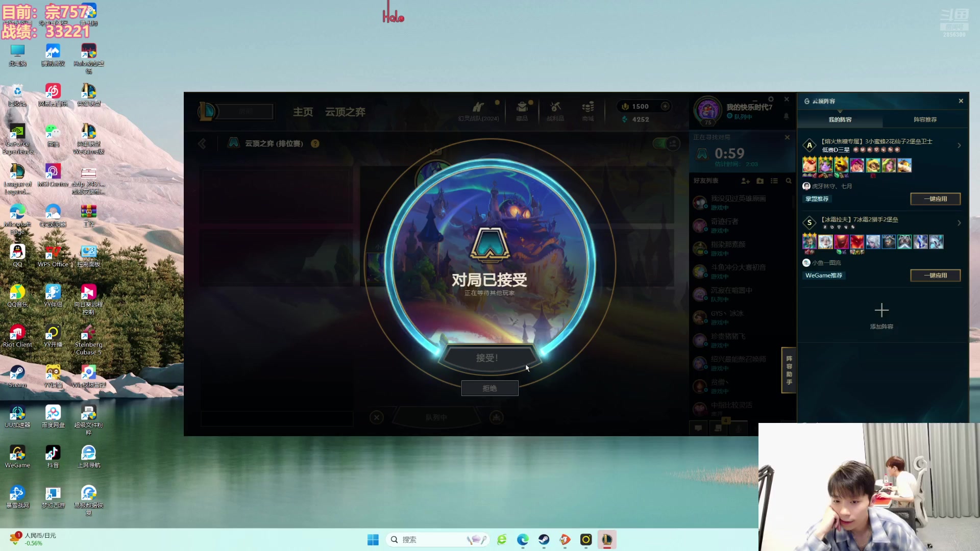Open client settings gear icon

coord(771,99)
